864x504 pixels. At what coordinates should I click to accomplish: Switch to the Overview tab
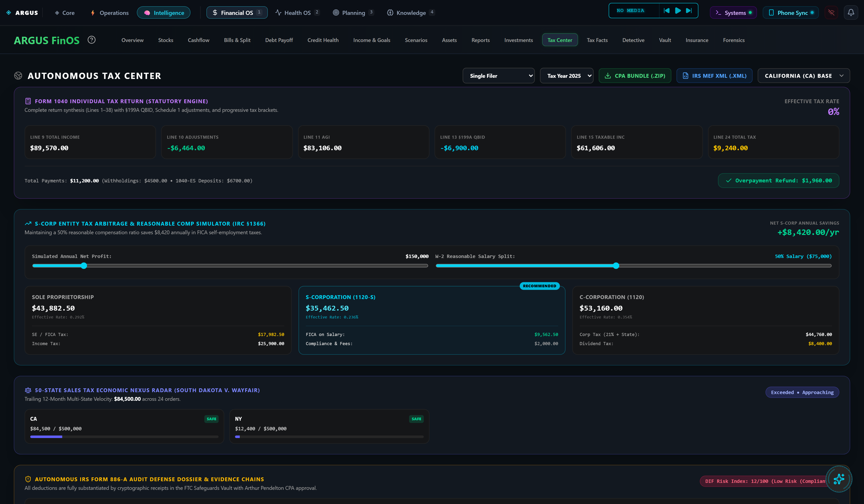(x=132, y=40)
